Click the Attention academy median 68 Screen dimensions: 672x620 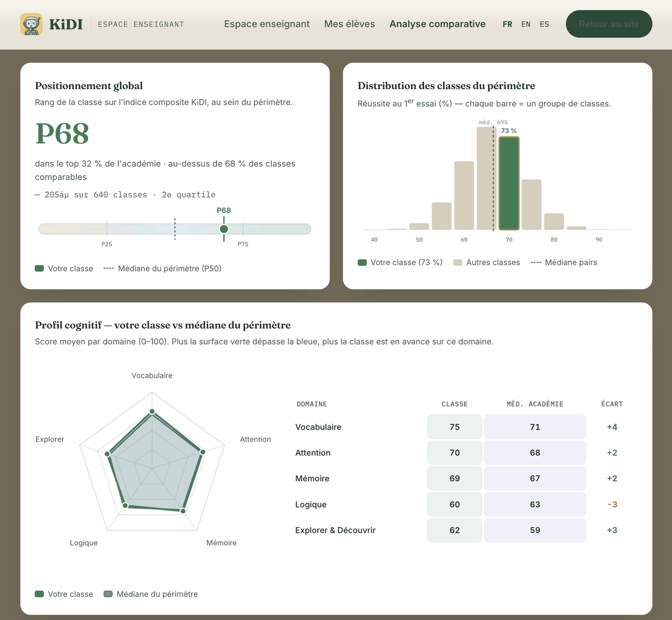click(x=535, y=453)
